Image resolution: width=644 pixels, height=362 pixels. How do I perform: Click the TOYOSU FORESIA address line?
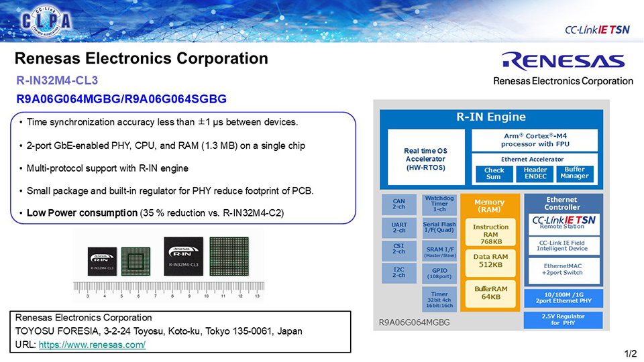158,331
